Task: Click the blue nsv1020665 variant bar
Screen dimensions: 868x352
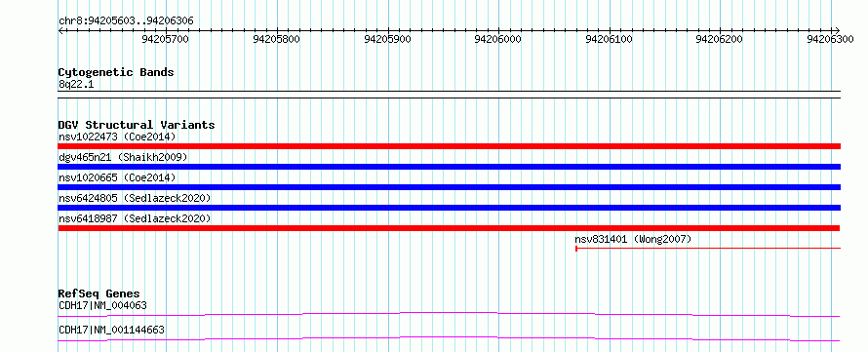Action: pyautogui.click(x=450, y=187)
